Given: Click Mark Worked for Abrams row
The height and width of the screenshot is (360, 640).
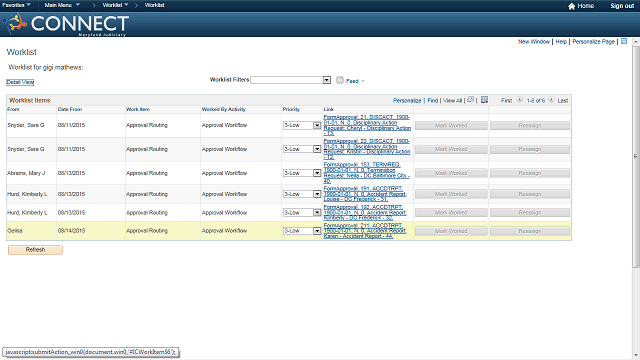Looking at the screenshot, I should click(x=451, y=173).
